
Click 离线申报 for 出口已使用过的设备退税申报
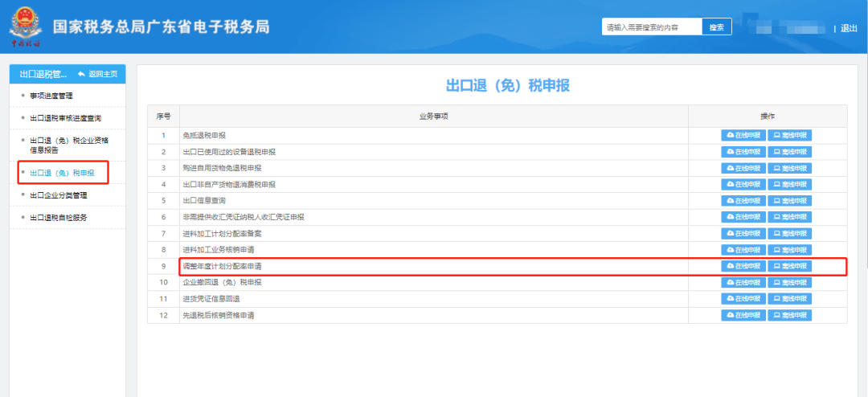789,152
